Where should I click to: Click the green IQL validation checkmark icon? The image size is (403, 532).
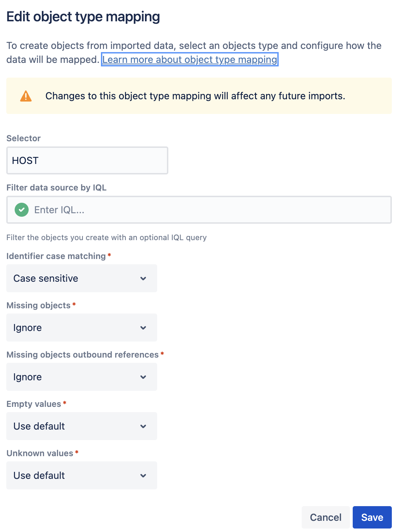(22, 210)
